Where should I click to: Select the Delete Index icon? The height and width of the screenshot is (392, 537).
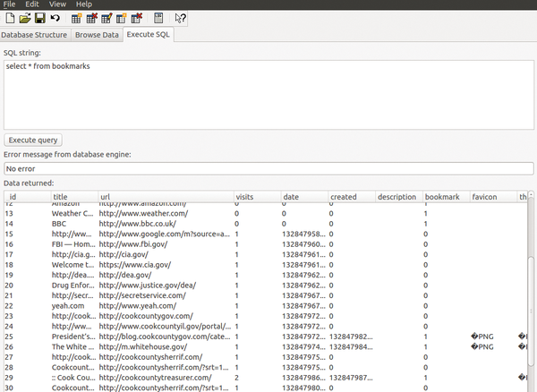(137, 18)
